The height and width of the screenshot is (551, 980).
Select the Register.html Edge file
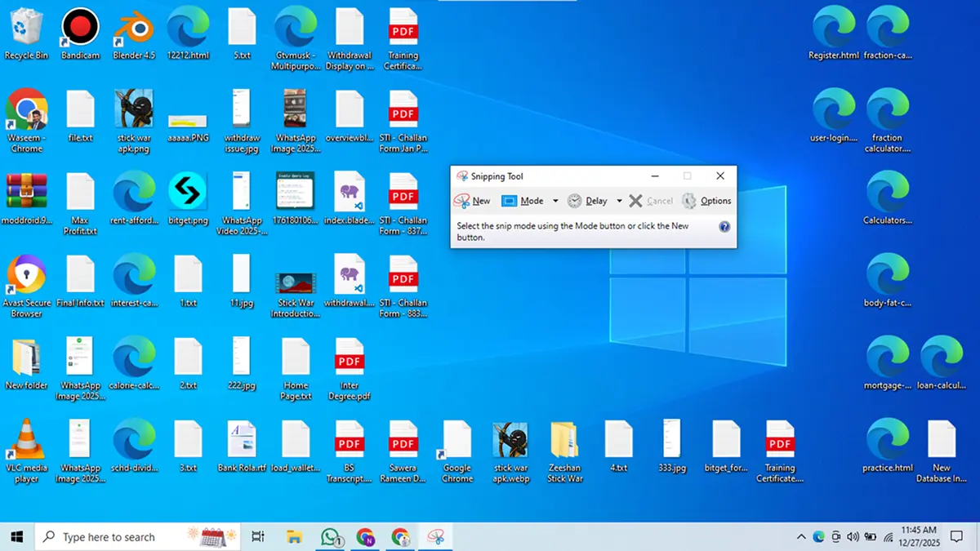[834, 34]
